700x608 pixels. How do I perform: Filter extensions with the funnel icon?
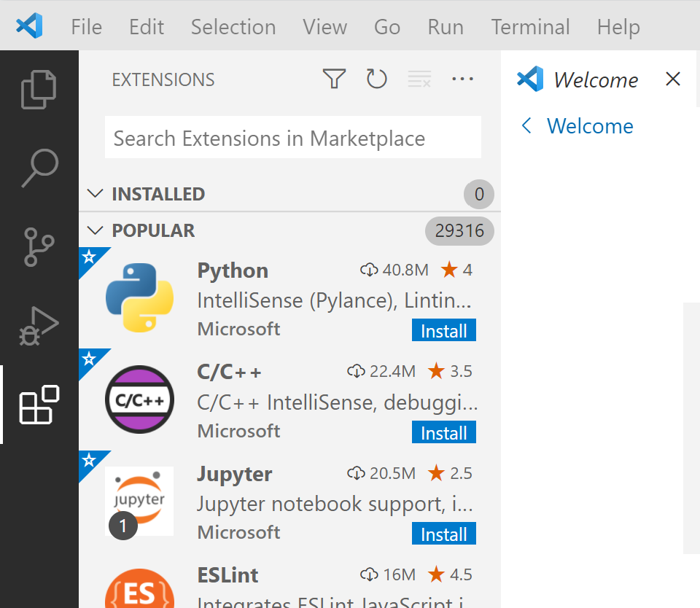334,79
